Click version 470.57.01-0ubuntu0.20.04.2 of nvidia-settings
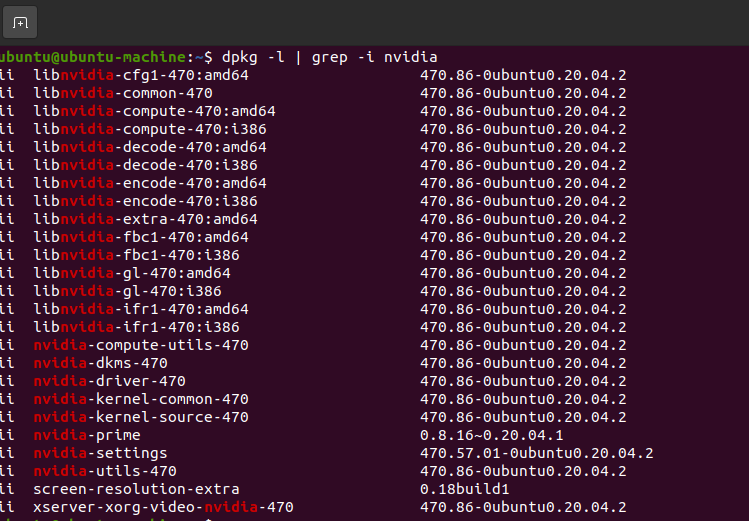Viewport: 749px width, 521px height. (x=537, y=453)
